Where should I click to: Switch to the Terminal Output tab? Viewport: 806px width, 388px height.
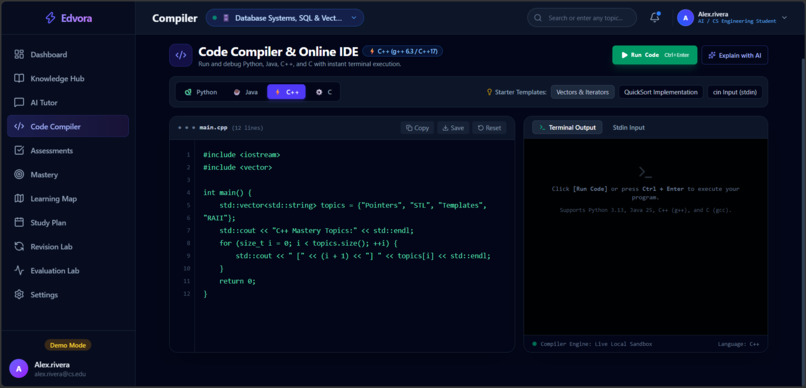click(567, 127)
